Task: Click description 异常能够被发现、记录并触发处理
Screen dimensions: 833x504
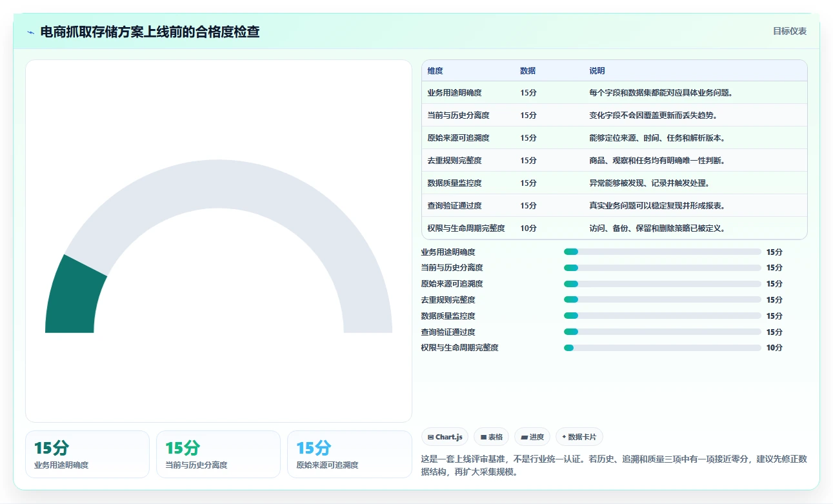Action: point(649,183)
